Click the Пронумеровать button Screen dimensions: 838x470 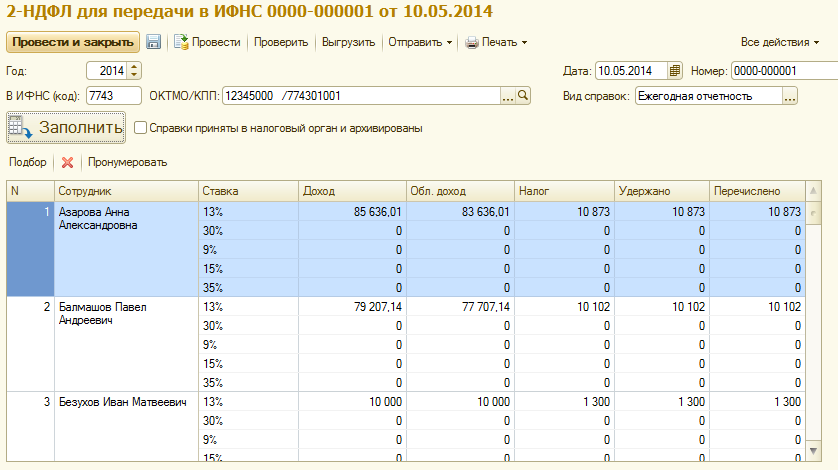tap(128, 162)
